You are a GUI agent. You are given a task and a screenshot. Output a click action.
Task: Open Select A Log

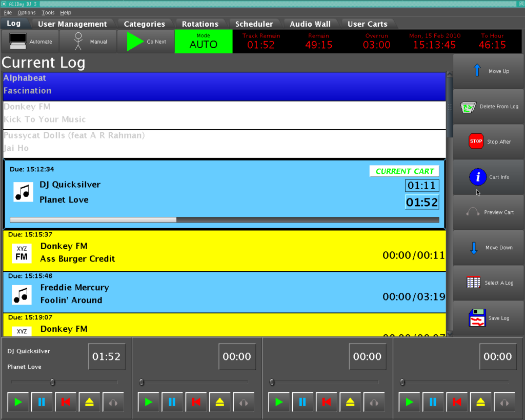(x=488, y=283)
